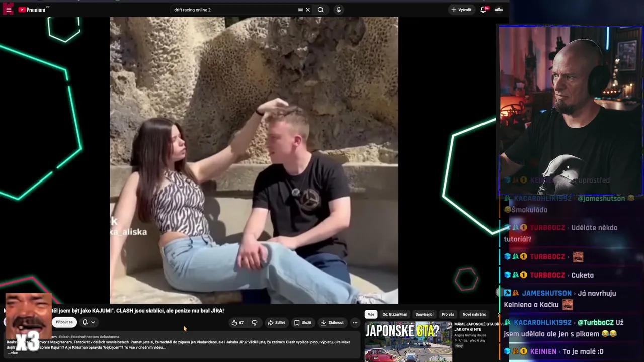Open the JAPONSKÉ GTA video thumbnail
Viewport: 644px width, 362px height.
tap(408, 342)
